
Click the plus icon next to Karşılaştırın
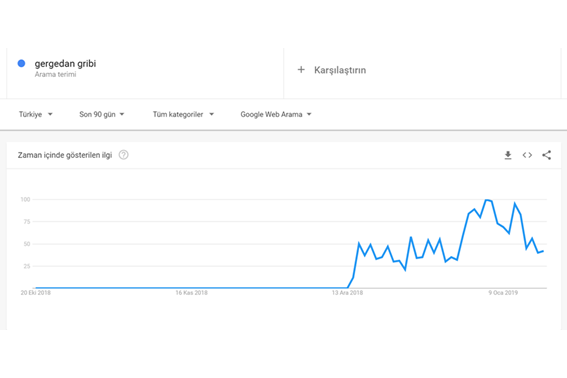click(x=301, y=69)
